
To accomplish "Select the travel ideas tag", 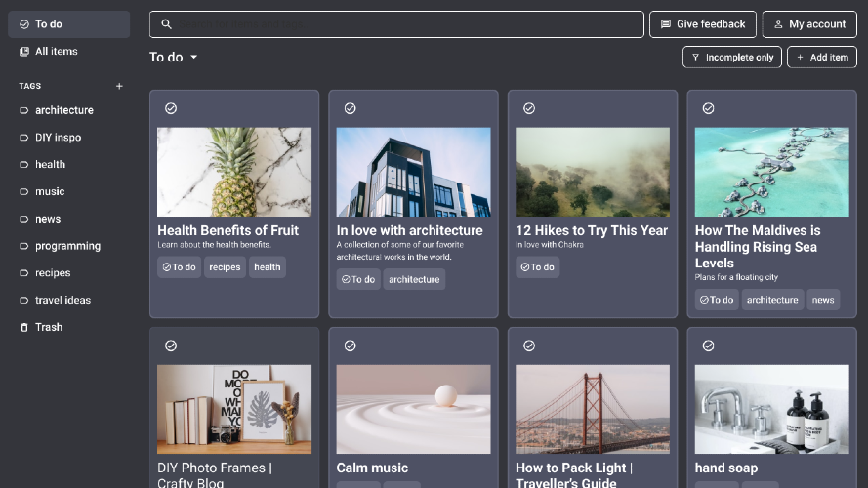I will click(x=68, y=301).
